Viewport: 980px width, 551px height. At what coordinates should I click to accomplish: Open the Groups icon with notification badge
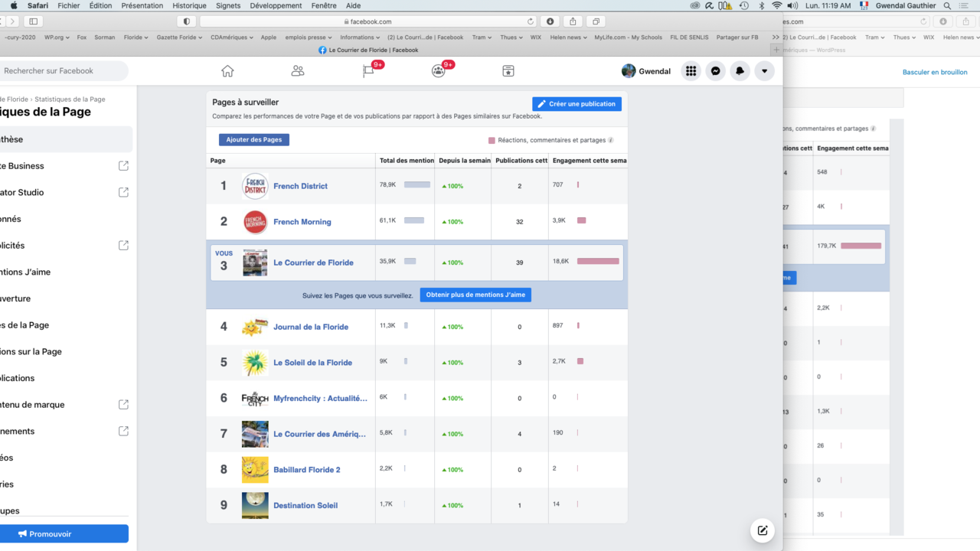438,71
